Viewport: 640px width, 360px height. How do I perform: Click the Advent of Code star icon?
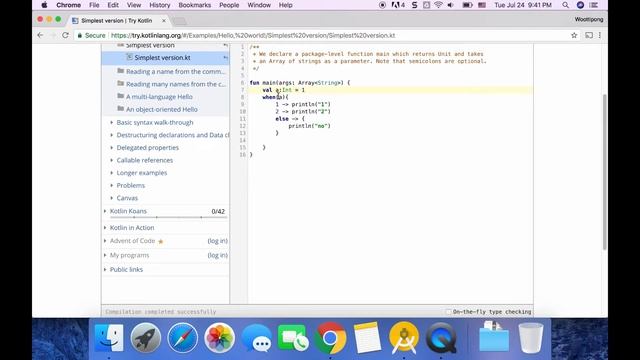(x=160, y=241)
